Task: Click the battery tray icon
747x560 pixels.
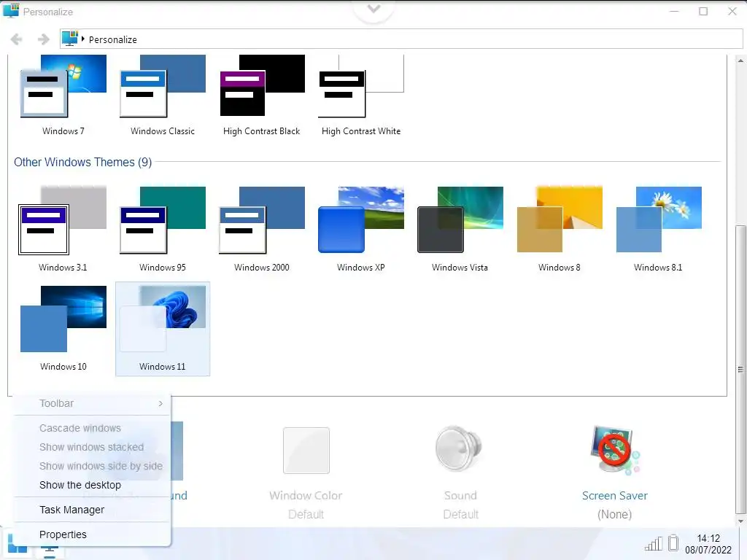Action: click(673, 542)
